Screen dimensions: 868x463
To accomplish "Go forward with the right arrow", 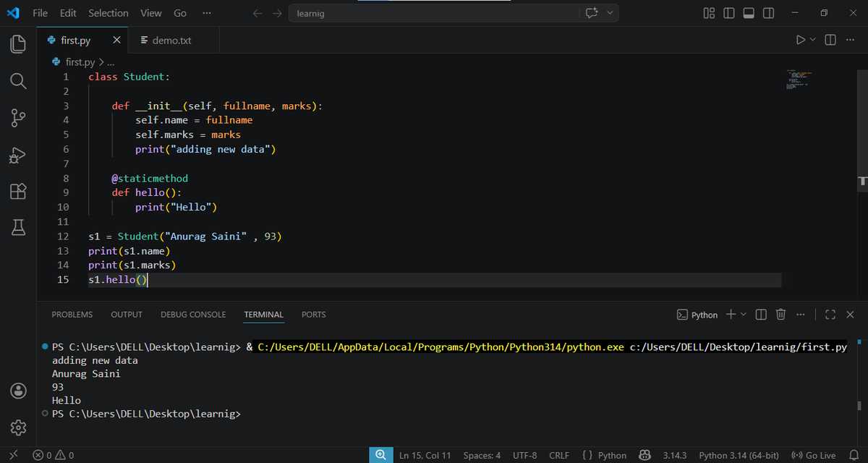I will tap(277, 13).
